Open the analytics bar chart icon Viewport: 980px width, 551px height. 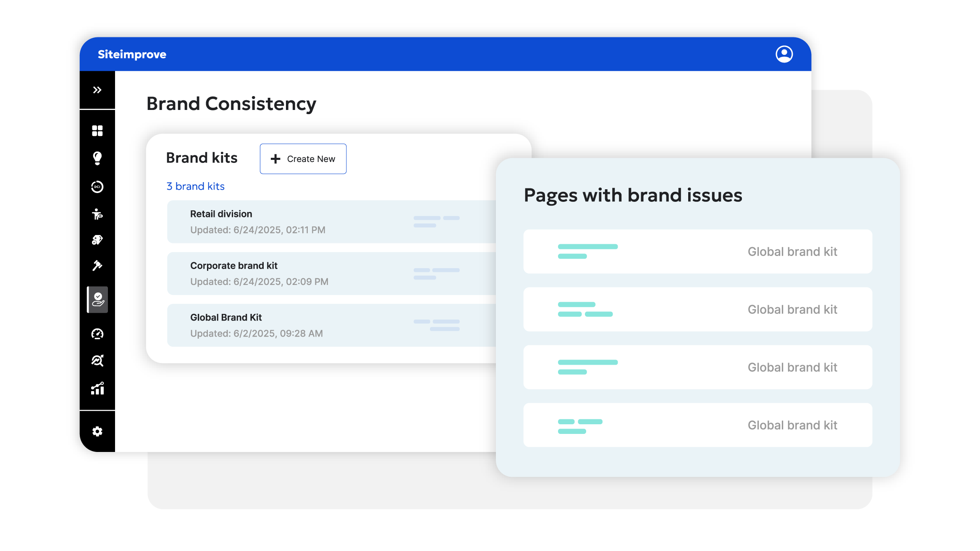(x=97, y=388)
